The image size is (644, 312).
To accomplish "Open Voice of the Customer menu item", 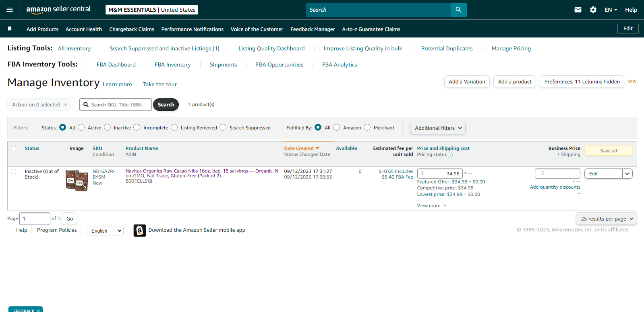I will (257, 29).
